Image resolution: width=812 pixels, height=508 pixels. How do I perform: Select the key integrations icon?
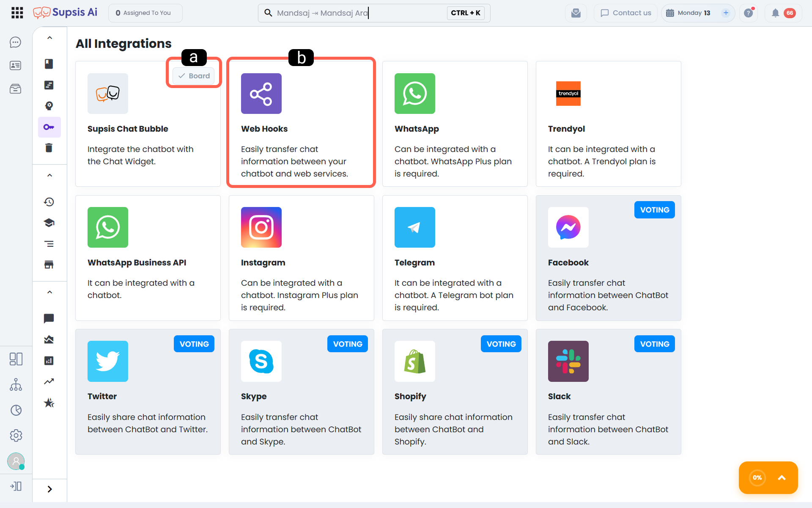click(49, 127)
